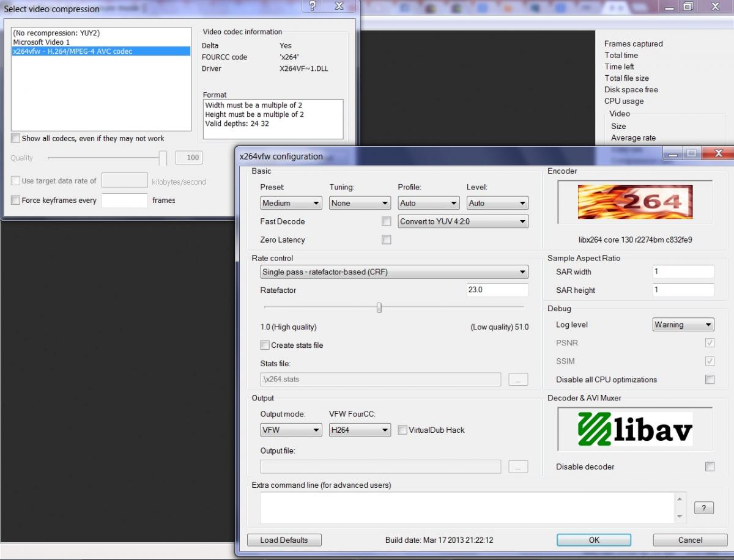This screenshot has width=734, height=560.
Task: Click the SAR height input field
Action: coord(683,290)
